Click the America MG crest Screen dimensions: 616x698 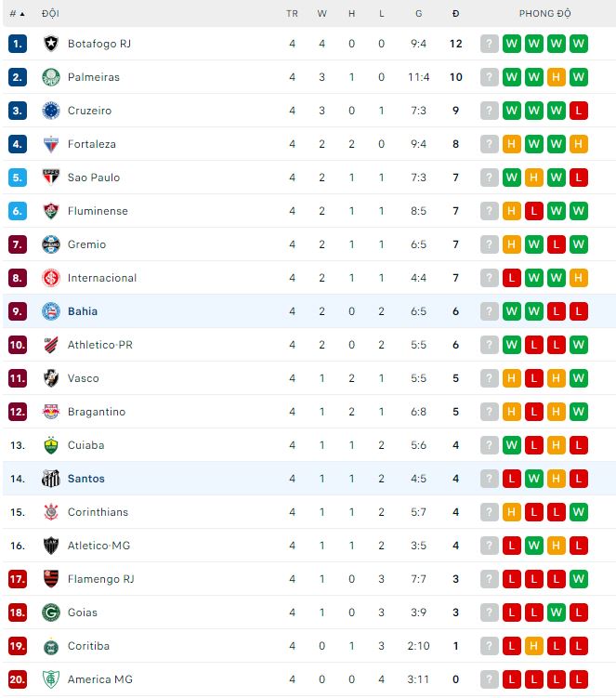point(51,679)
